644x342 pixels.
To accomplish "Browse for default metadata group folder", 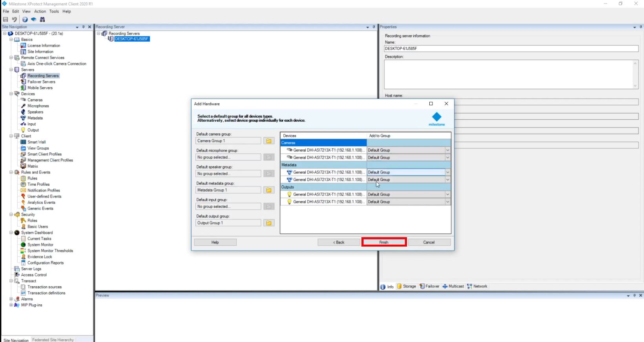I will 269,190.
